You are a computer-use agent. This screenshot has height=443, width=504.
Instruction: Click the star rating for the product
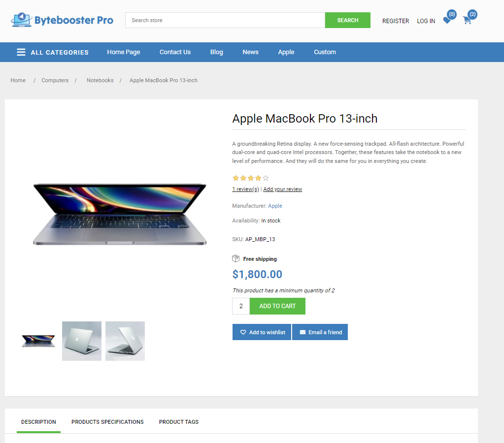[250, 178]
